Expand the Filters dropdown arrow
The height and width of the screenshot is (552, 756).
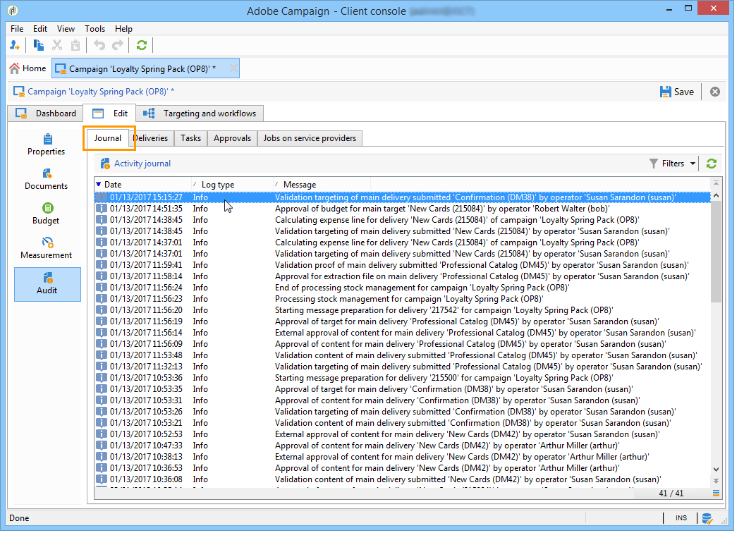point(693,164)
